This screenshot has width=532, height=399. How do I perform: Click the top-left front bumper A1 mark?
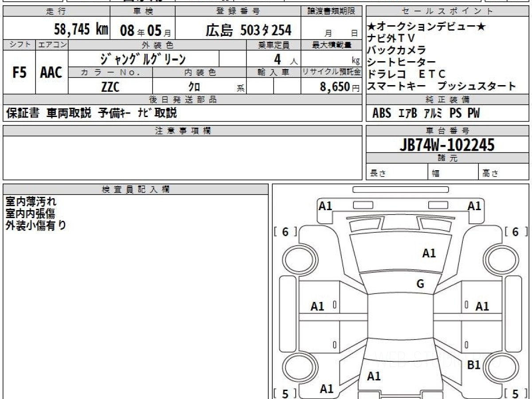326,206
